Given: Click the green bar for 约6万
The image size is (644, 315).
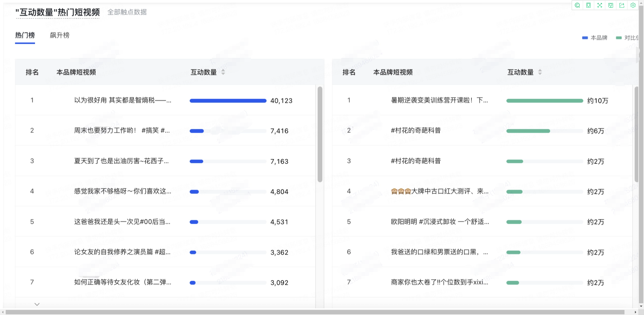Looking at the screenshot, I should pos(528,131).
